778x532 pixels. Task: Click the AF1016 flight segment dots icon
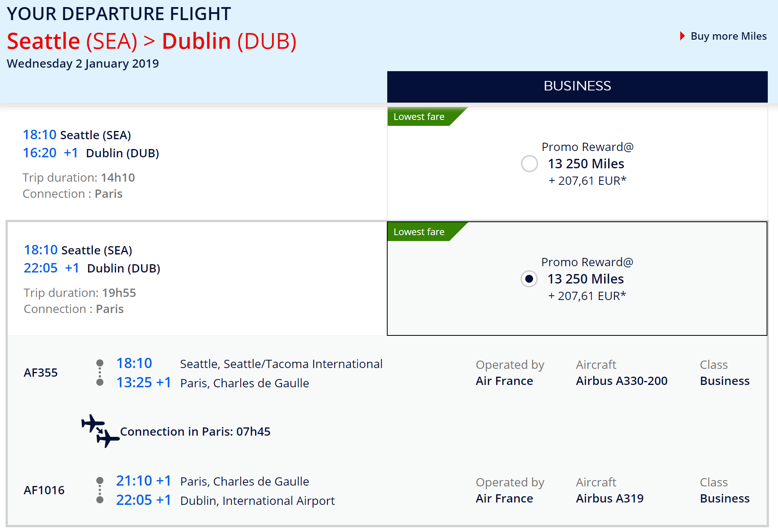100,490
